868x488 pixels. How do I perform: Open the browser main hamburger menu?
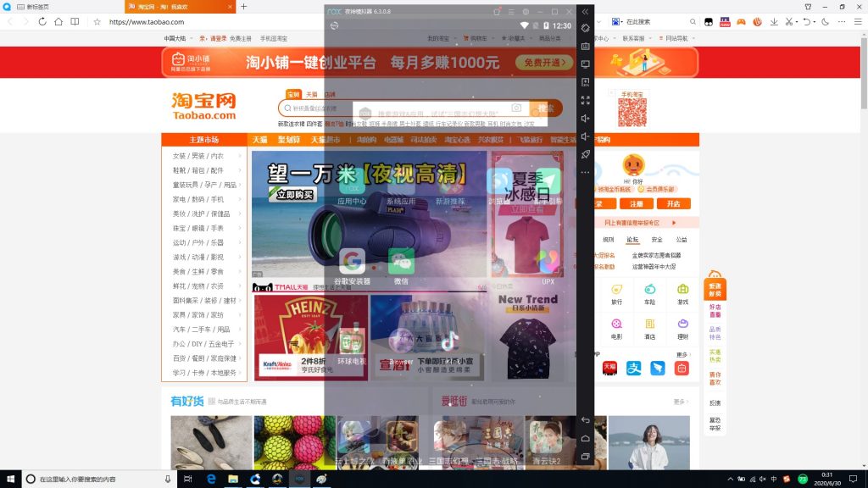point(858,21)
